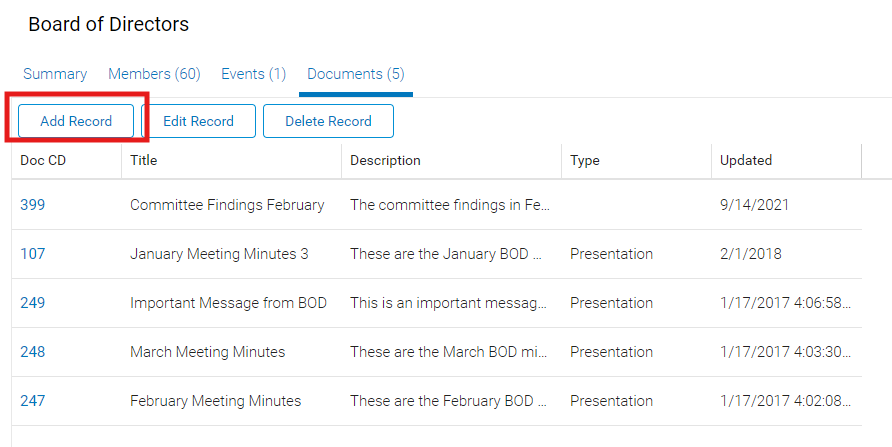This screenshot has height=447, width=892.
Task: Click description 'These are the February BOD ...'
Action: coord(448,400)
